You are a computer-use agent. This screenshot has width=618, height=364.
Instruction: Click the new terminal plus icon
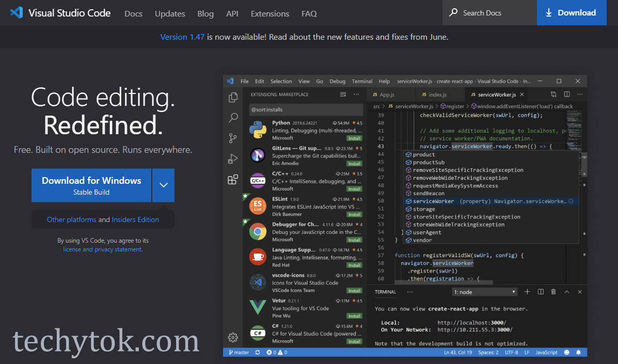527,292
